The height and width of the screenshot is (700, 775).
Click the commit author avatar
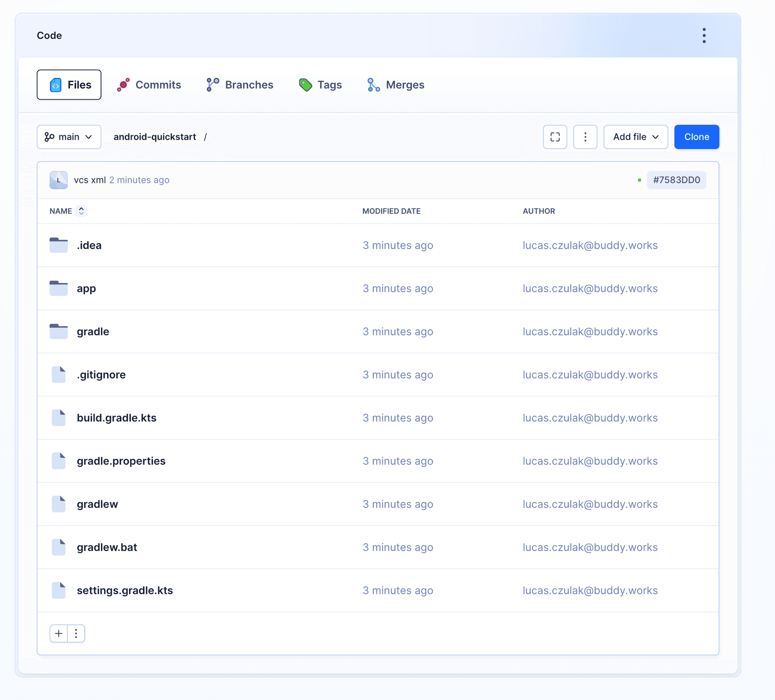pyautogui.click(x=58, y=180)
